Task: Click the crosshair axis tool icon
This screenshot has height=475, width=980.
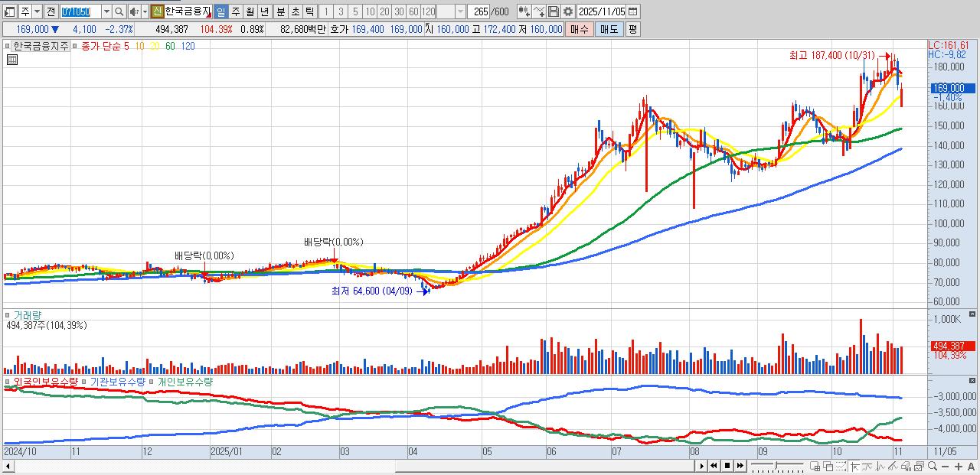Action: coord(855,467)
